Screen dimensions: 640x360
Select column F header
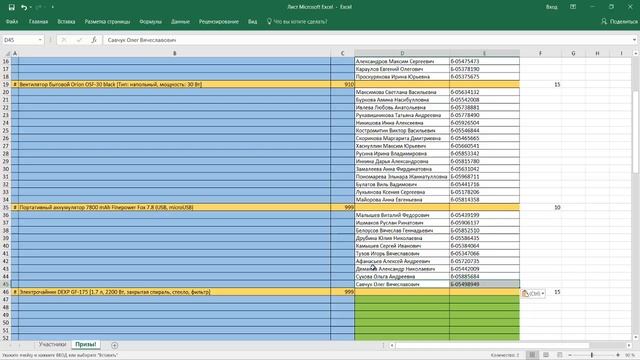(x=540, y=53)
